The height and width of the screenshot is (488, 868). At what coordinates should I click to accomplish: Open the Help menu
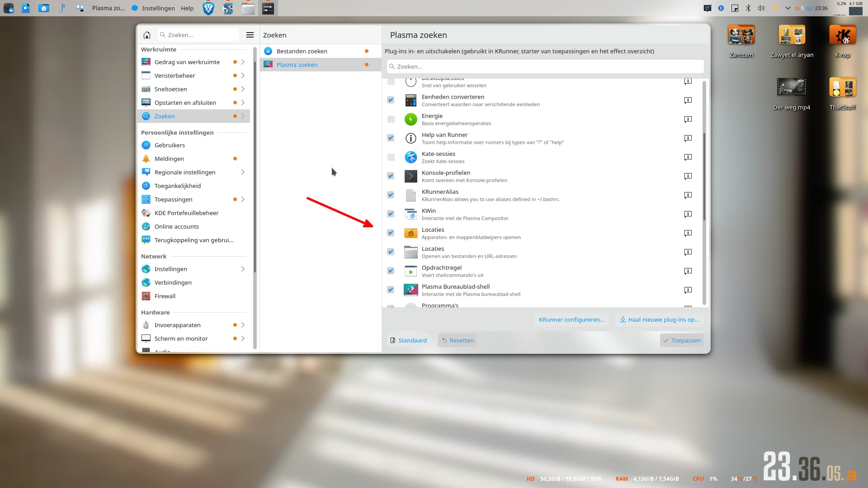(187, 8)
